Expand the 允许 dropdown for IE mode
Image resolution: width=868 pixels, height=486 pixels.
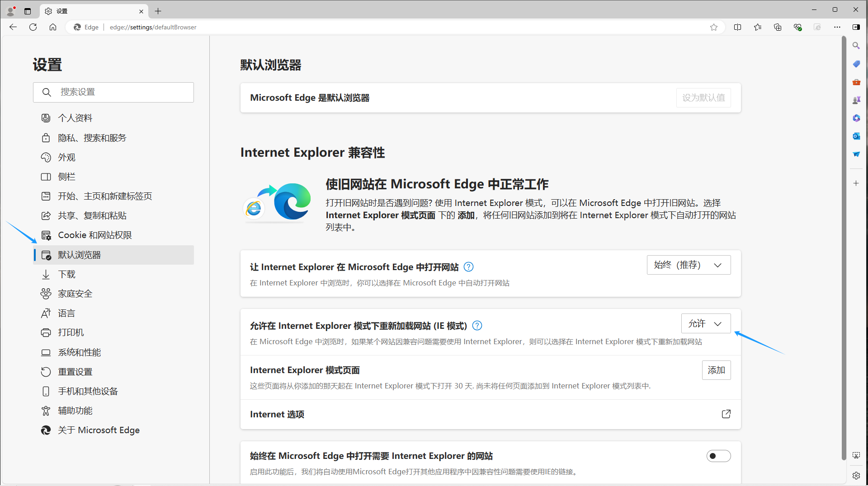[x=706, y=324]
